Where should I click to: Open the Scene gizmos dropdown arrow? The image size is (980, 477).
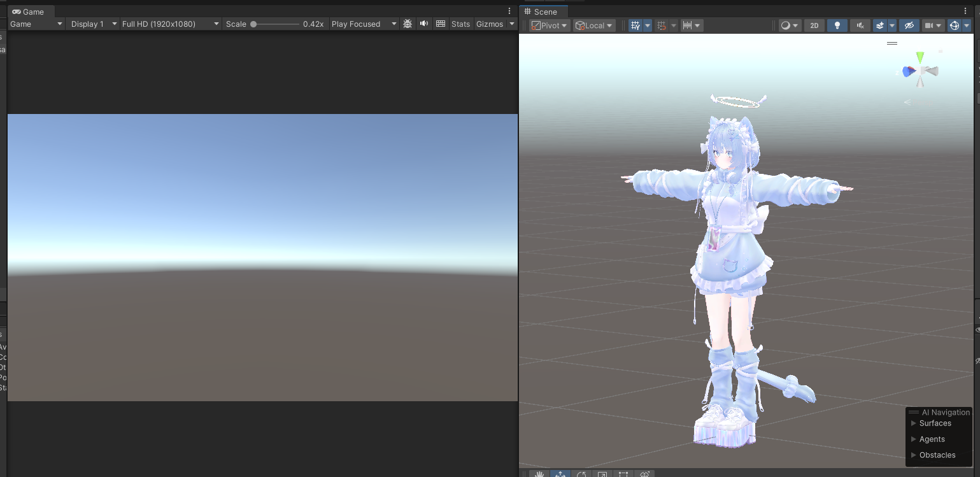[966, 25]
